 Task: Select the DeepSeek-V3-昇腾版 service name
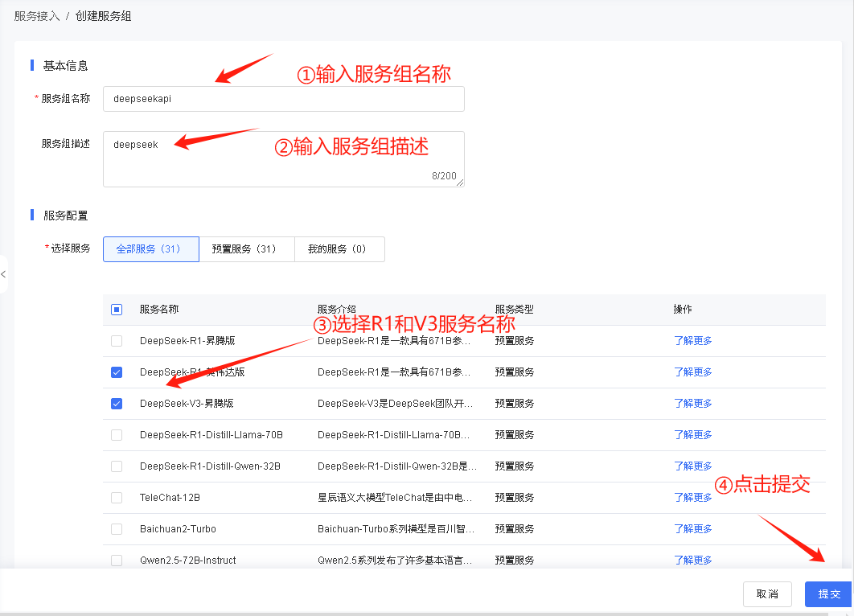click(187, 404)
